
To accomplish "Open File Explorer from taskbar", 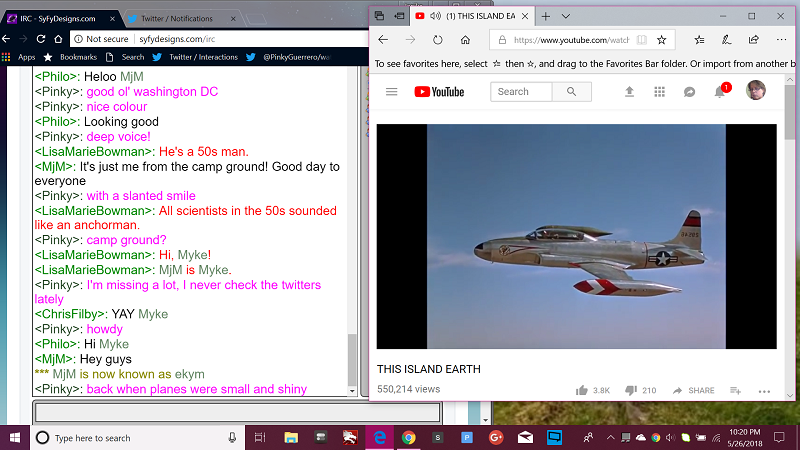I will pos(291,438).
